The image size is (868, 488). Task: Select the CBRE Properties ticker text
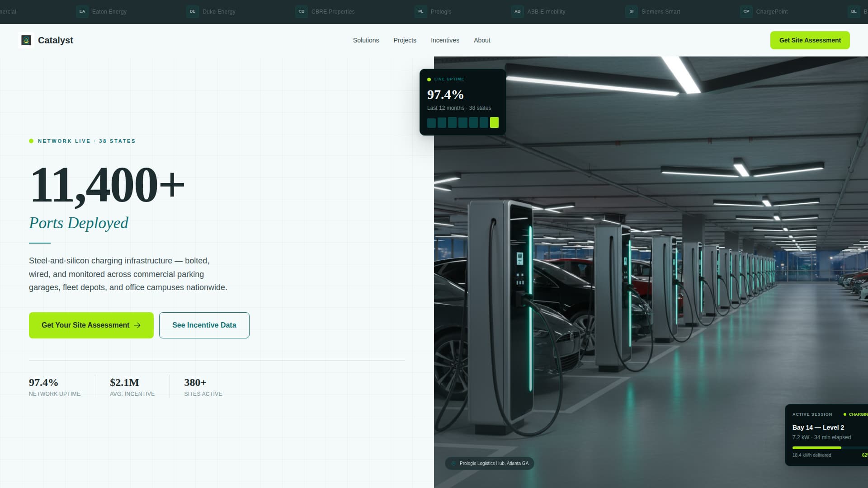(x=333, y=12)
